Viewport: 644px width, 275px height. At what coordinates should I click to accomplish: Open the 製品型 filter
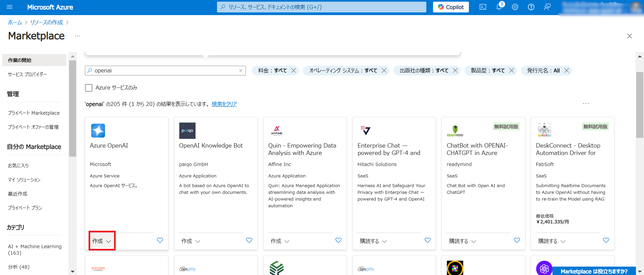tap(488, 70)
